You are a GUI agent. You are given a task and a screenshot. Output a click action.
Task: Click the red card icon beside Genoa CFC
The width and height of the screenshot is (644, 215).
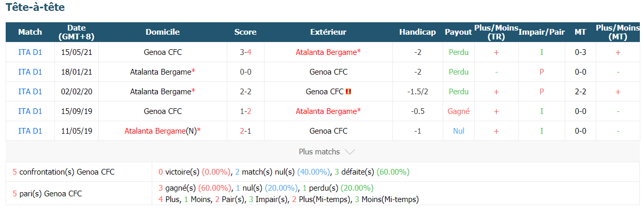coord(349,92)
